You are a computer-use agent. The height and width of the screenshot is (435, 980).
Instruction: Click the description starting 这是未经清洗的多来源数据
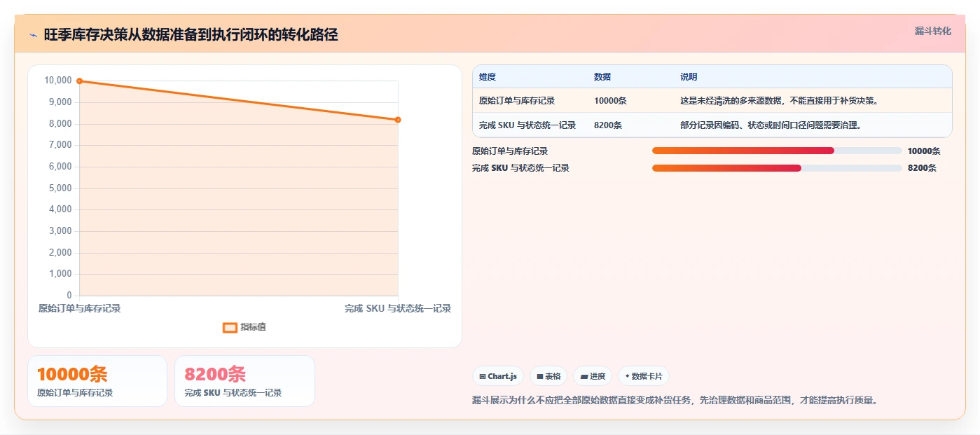point(779,101)
